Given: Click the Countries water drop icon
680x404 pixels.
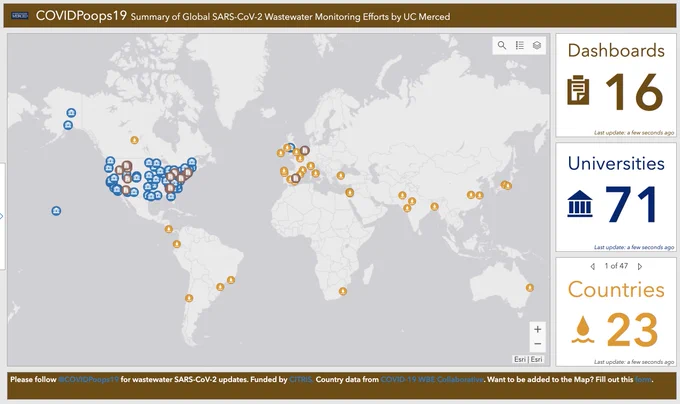Looking at the screenshot, I should point(583,329).
